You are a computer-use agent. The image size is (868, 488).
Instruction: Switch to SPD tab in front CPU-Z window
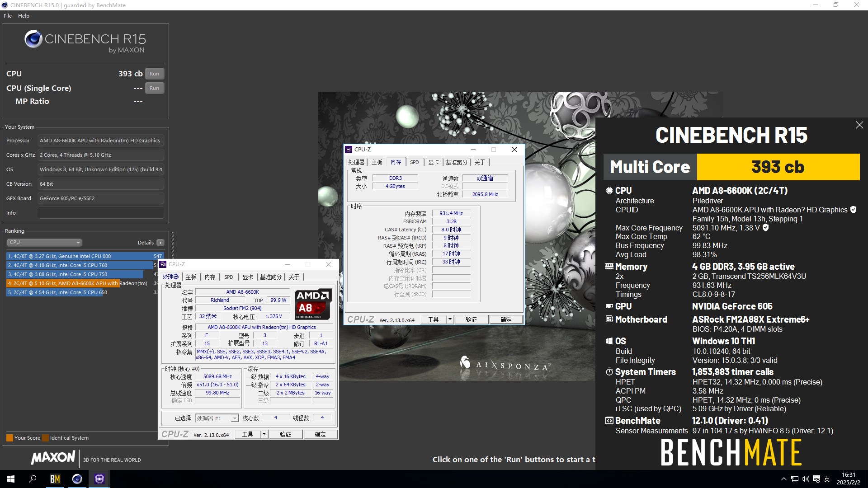(229, 277)
